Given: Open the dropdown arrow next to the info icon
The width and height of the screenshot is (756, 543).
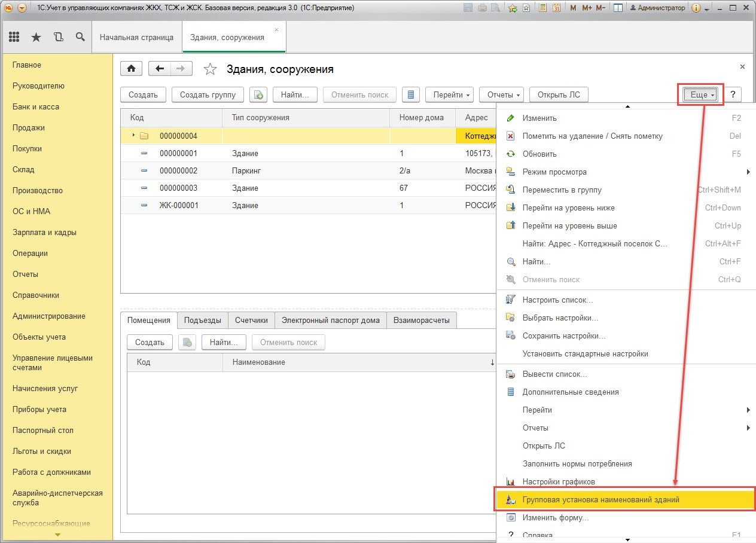Looking at the screenshot, I should pyautogui.click(x=707, y=9).
